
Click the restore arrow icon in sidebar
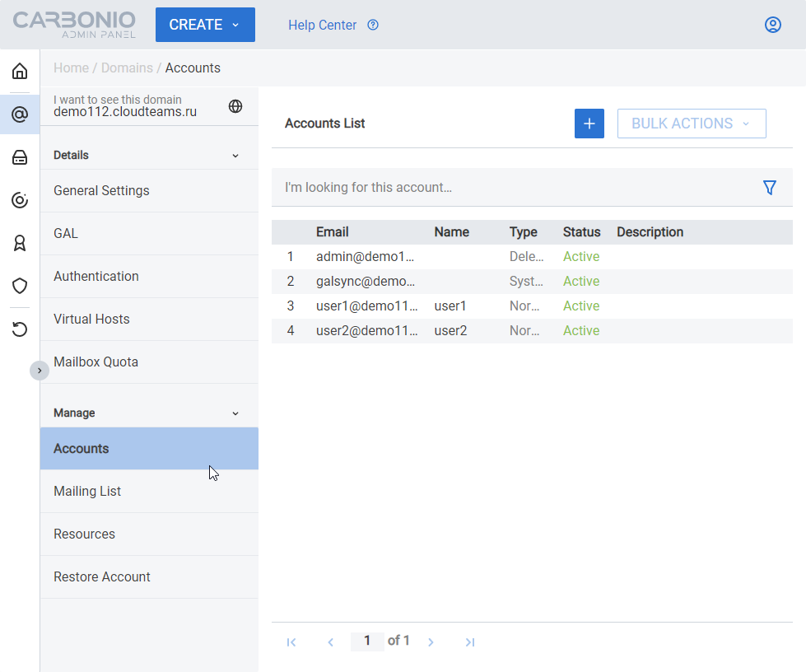pyautogui.click(x=20, y=329)
